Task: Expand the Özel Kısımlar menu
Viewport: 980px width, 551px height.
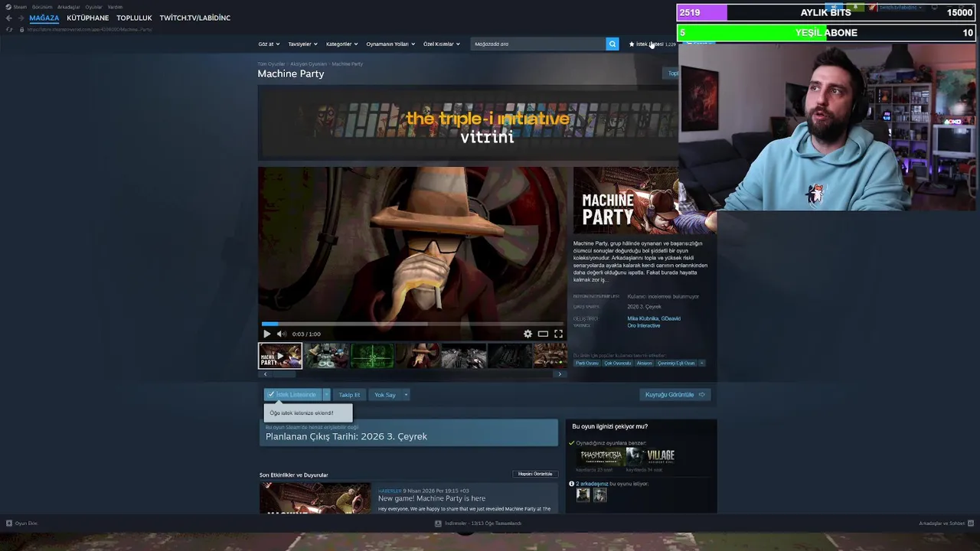Action: coord(442,44)
